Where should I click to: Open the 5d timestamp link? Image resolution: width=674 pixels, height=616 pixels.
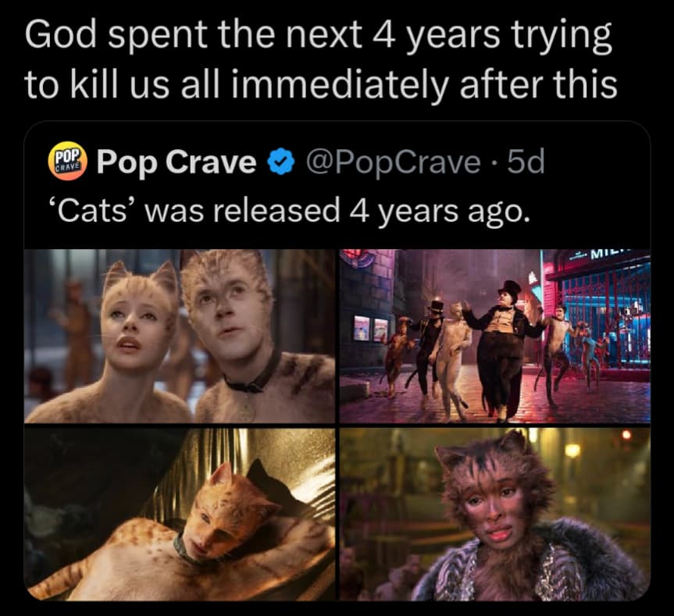(526, 162)
